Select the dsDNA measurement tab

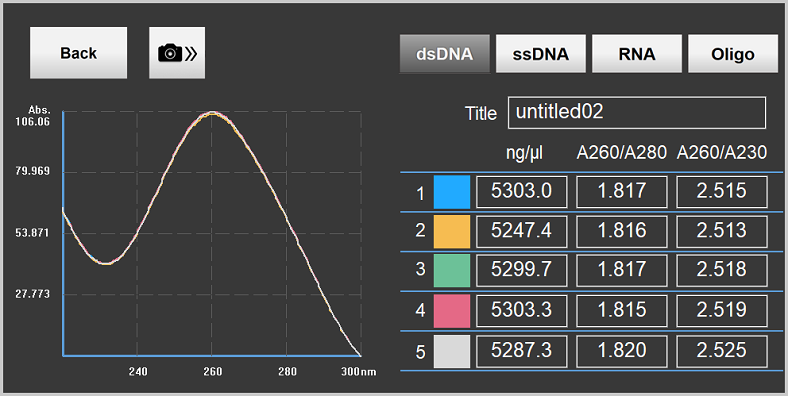pyautogui.click(x=445, y=54)
